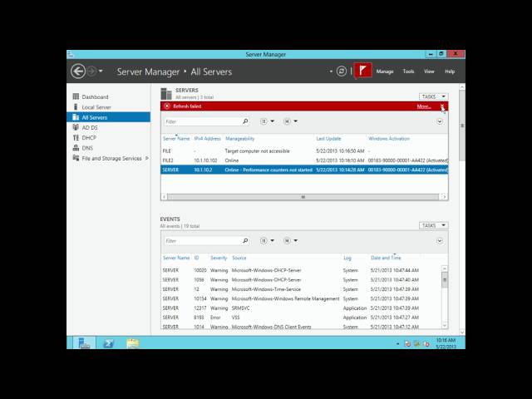Image resolution: width=532 pixels, height=399 pixels.
Task: Open the Help menu
Action: coord(450,71)
